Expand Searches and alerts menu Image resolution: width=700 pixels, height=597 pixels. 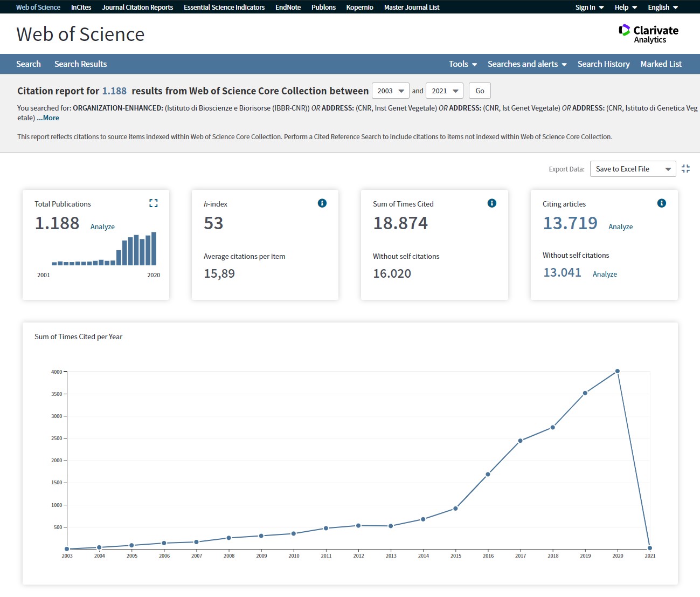[x=527, y=64]
